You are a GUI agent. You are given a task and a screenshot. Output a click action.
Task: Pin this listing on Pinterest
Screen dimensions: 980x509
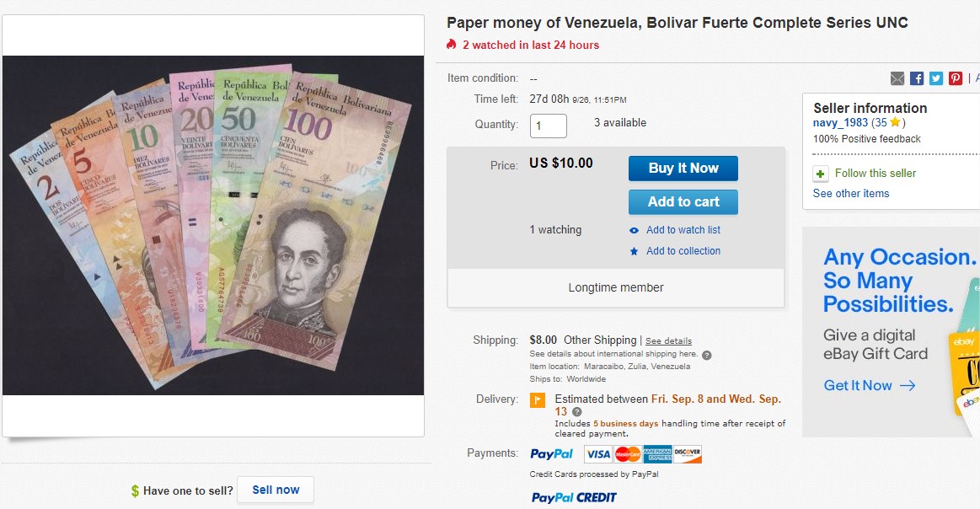[956, 78]
